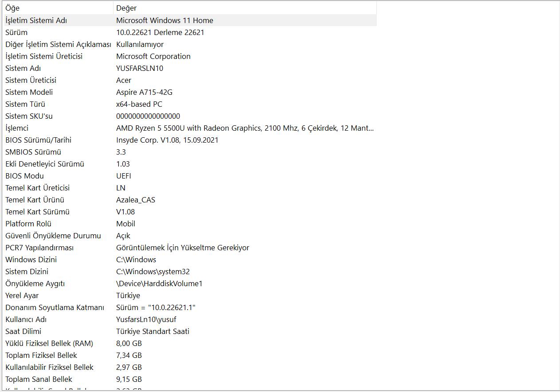Click the Aspire A715-42G value
The image size is (560, 392).
144,92
